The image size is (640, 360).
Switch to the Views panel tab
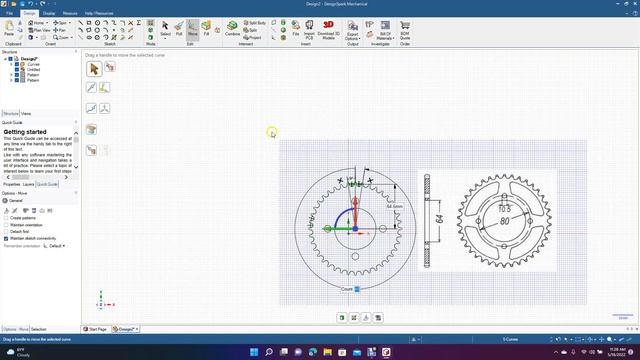click(x=26, y=113)
